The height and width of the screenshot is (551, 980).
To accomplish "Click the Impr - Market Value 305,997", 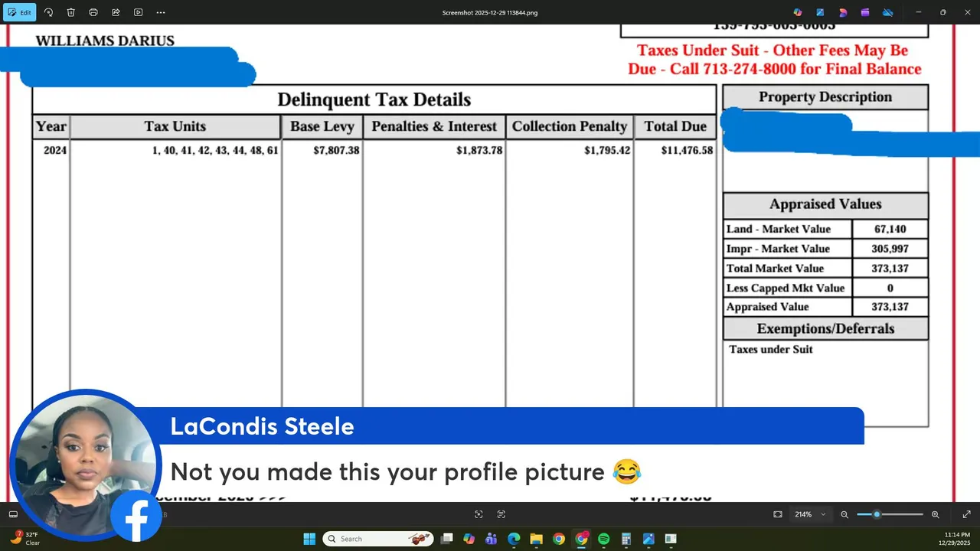I will pos(890,249).
